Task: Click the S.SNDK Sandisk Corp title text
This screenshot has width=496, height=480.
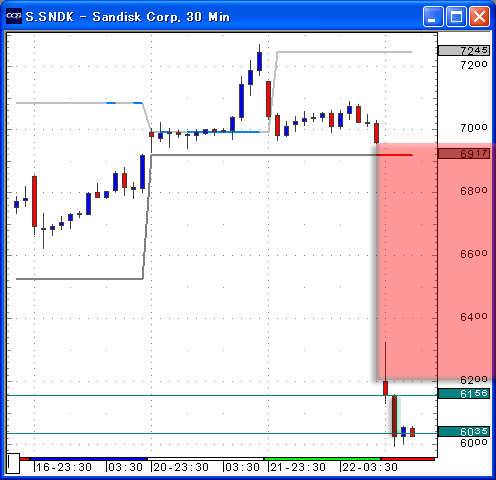Action: [x=128, y=17]
